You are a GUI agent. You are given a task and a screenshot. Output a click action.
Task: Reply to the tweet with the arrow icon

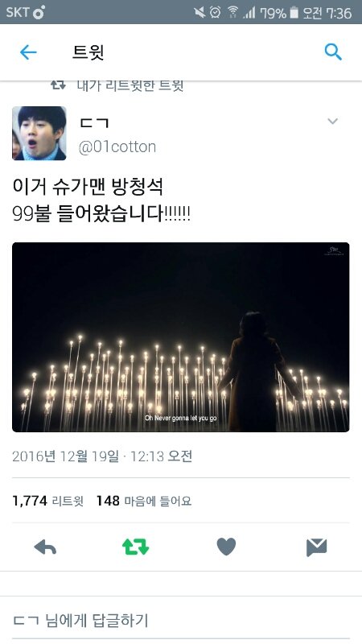coord(45,547)
